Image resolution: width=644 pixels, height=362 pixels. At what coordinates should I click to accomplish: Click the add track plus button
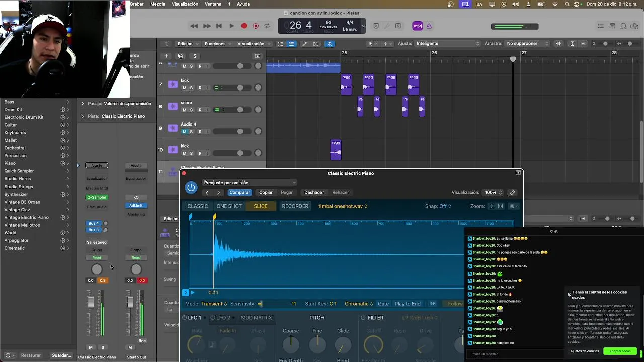pyautogui.click(x=166, y=56)
